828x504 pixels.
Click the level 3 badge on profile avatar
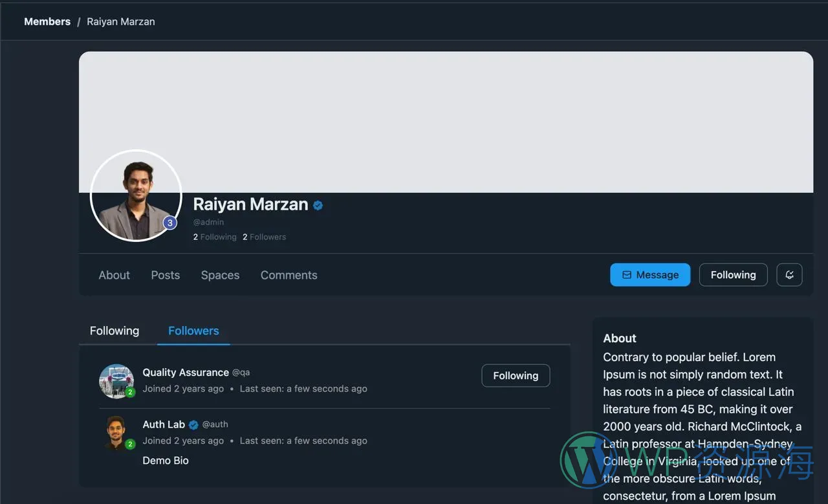pos(169,223)
